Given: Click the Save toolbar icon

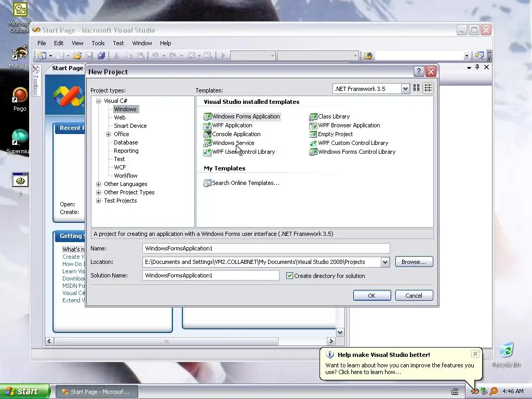Looking at the screenshot, I should (89, 55).
